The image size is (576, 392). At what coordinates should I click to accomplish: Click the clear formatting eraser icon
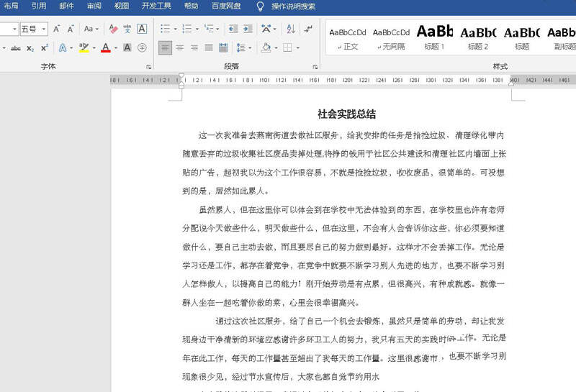tap(112, 29)
